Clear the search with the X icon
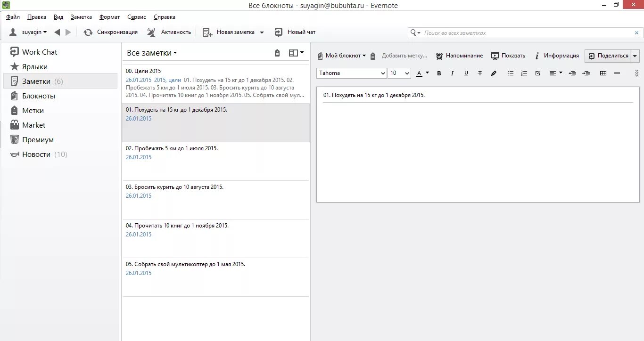Viewport: 644px width, 341px height. pos(636,33)
